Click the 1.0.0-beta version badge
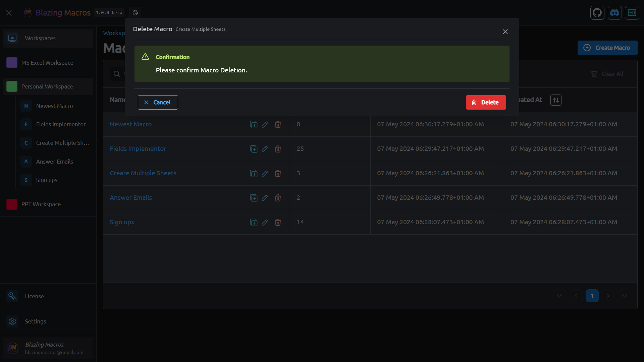Viewport: 644px width, 362px height. pyautogui.click(x=109, y=13)
